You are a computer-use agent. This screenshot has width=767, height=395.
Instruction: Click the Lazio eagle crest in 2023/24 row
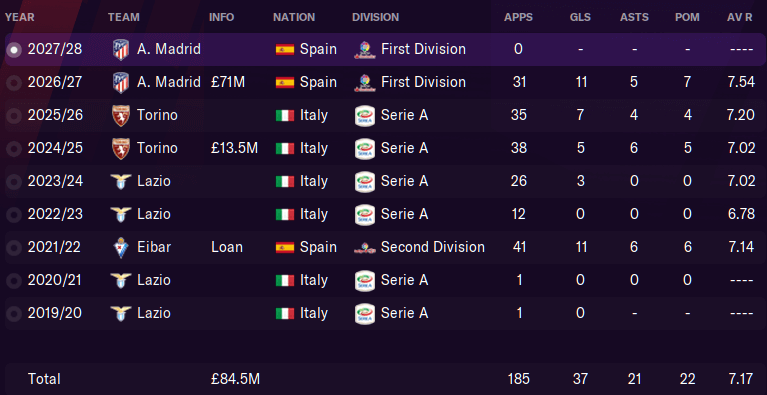pyautogui.click(x=121, y=181)
